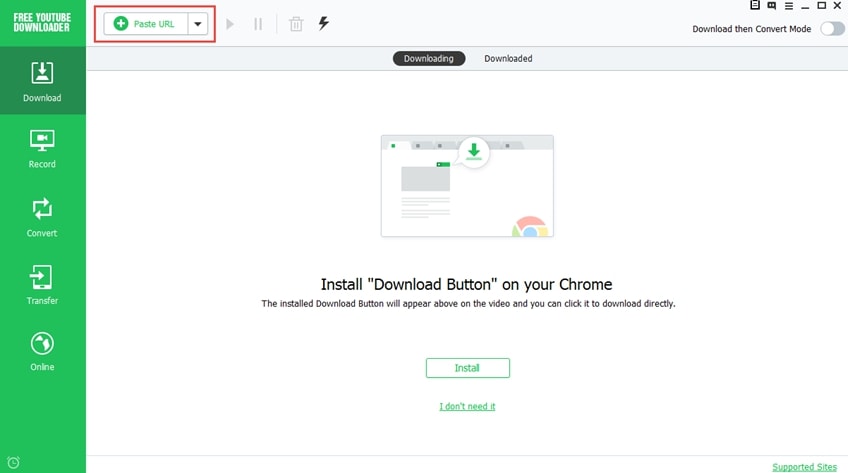Click the Free YouTube Downloader logo

pos(42,22)
